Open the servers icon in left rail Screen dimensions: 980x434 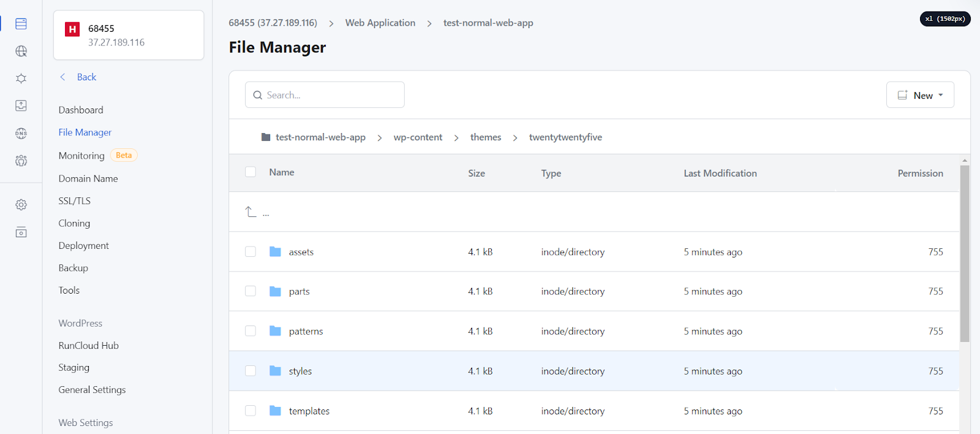pyautogui.click(x=21, y=24)
